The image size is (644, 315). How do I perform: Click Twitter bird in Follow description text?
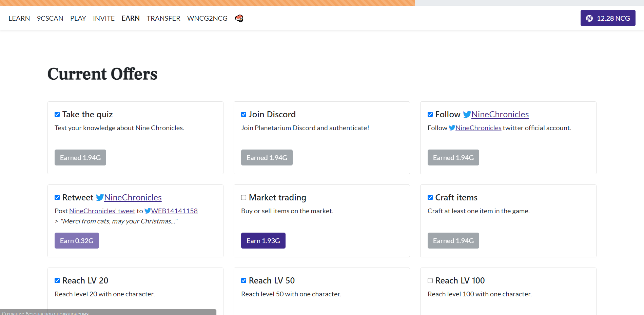click(x=452, y=128)
